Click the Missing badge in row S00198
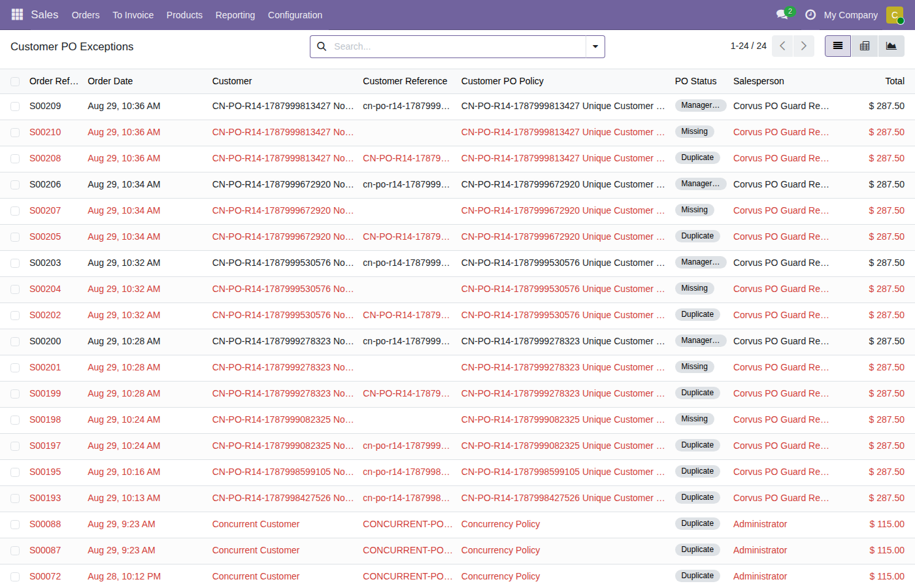 tap(694, 419)
